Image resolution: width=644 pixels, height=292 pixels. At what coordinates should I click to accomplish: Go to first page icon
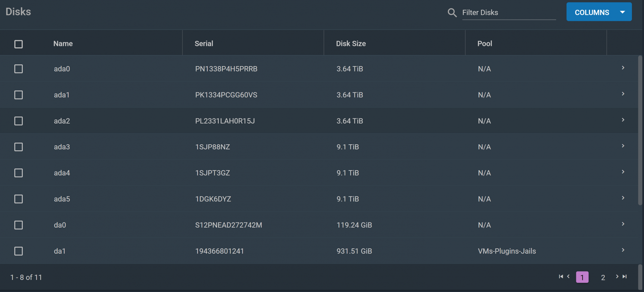[561, 277]
